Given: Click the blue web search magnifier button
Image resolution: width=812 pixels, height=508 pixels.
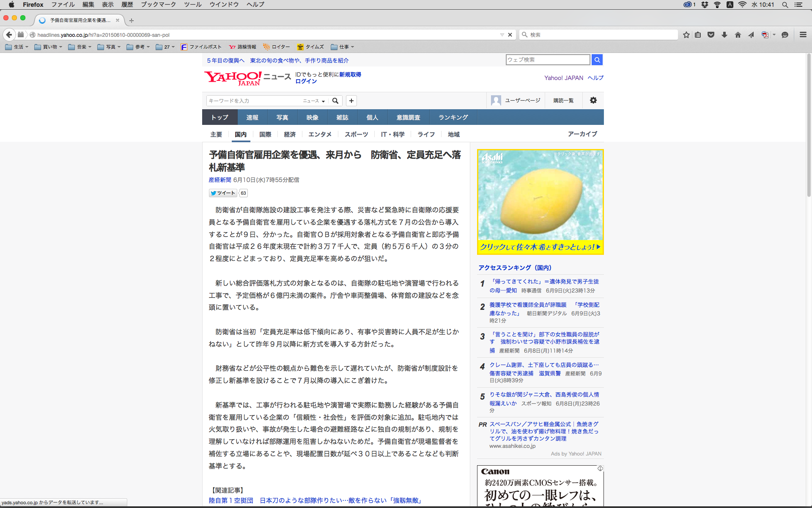Looking at the screenshot, I should [597, 60].
